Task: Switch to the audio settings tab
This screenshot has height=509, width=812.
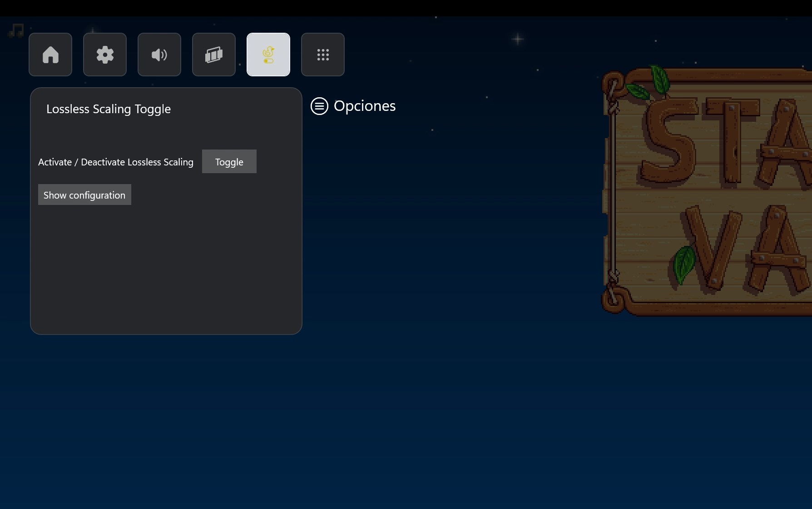Action: click(159, 54)
